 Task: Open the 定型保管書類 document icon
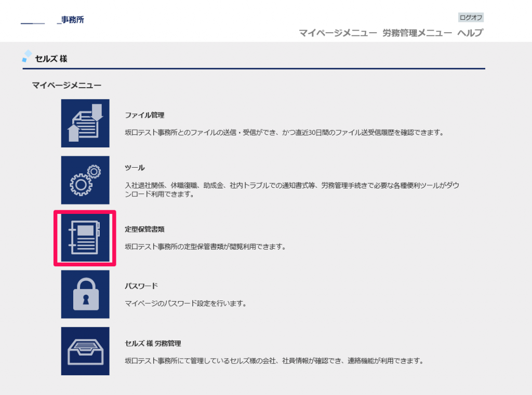point(85,238)
